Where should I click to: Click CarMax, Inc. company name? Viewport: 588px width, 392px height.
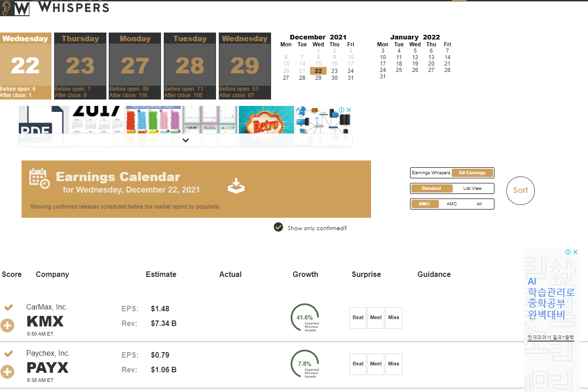point(47,307)
